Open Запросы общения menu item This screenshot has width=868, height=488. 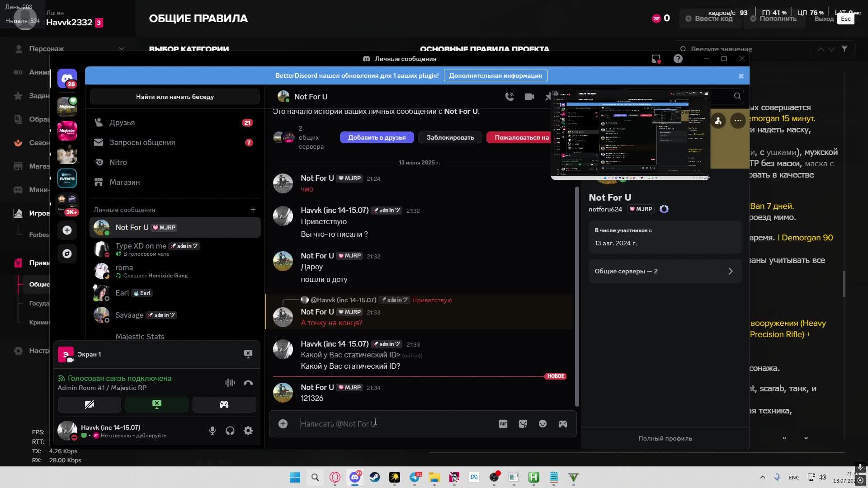pyautogui.click(x=142, y=142)
